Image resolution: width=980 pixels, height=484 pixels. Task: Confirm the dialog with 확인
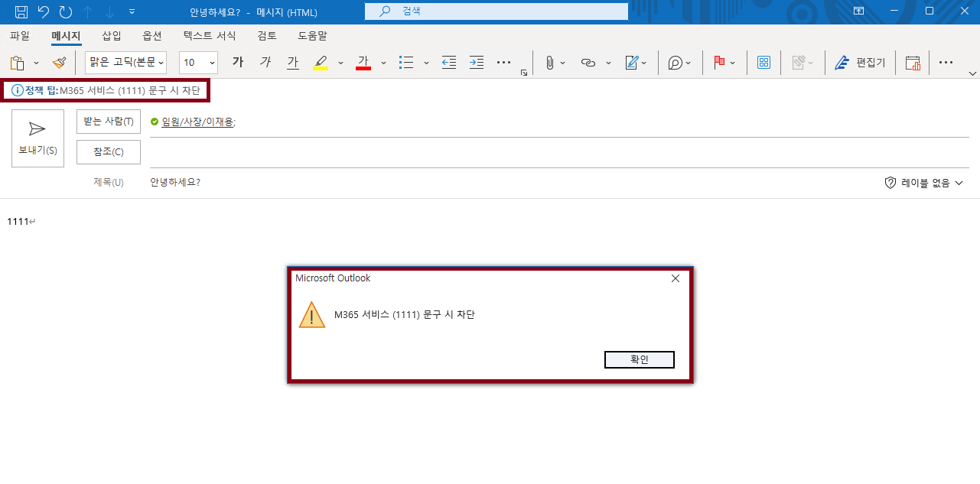click(x=640, y=359)
